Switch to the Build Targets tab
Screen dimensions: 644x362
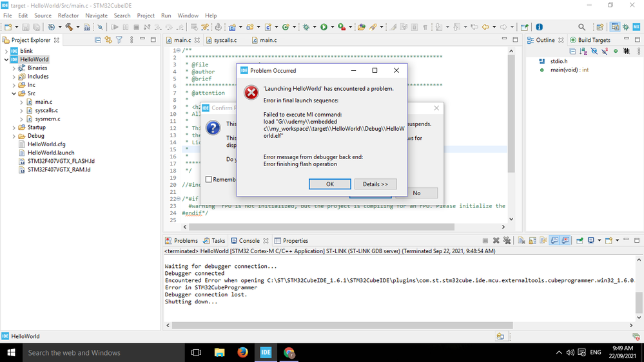590,40
